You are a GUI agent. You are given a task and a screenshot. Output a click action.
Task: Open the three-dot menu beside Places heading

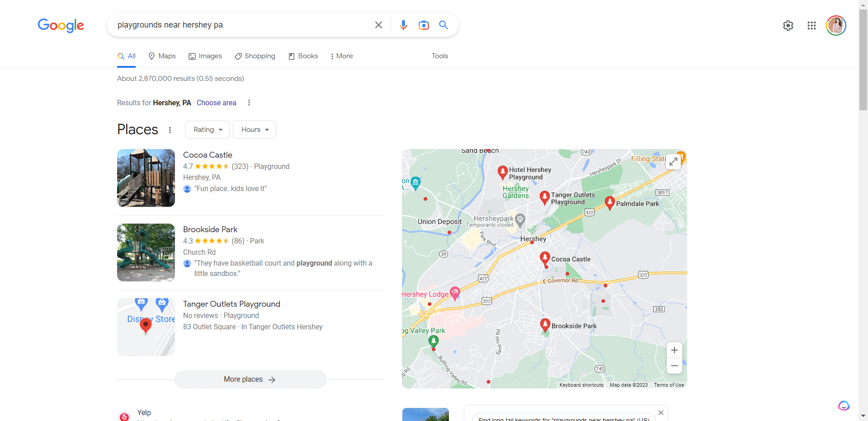[x=170, y=130]
